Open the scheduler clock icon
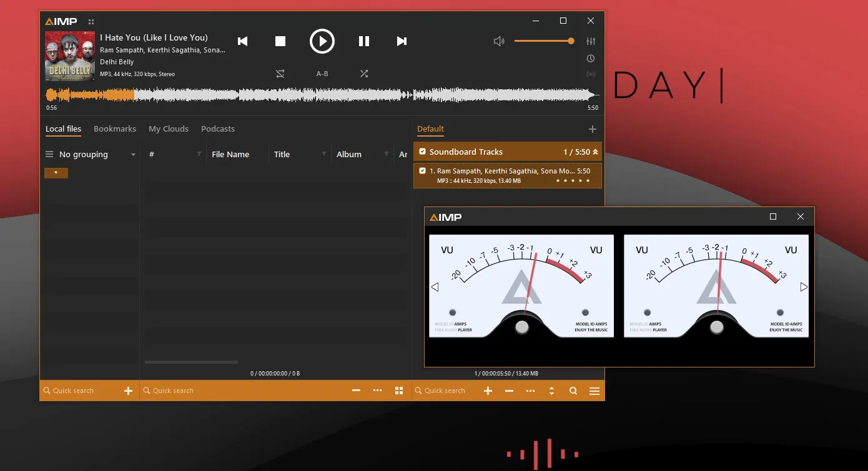This screenshot has width=868, height=471. pyautogui.click(x=591, y=59)
